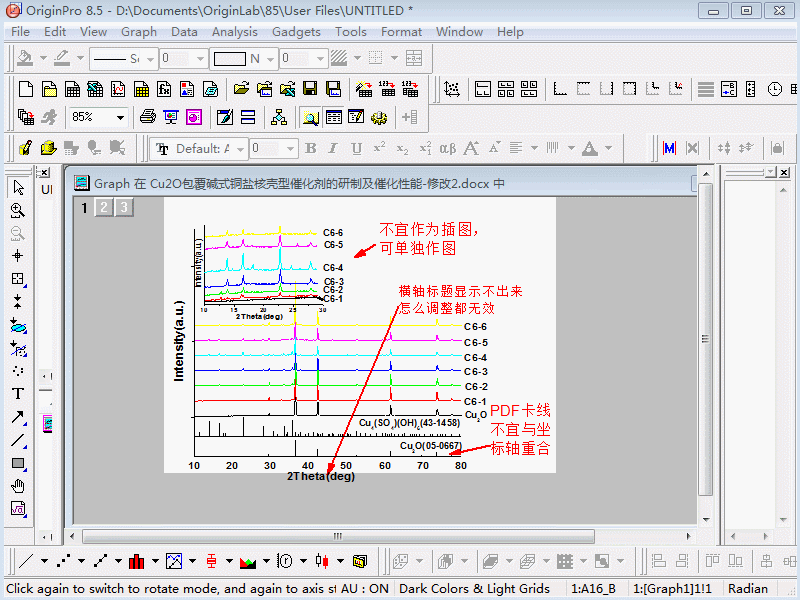The image size is (800, 600).
Task: Open the Gadgets menu
Action: pyautogui.click(x=296, y=31)
